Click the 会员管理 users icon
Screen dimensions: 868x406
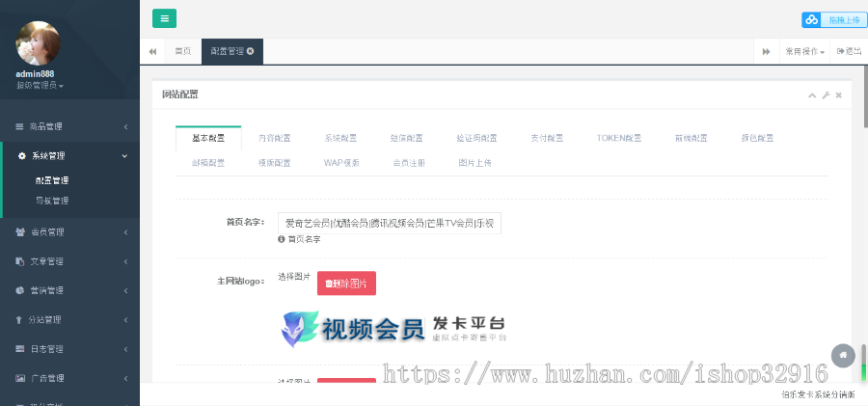20,232
